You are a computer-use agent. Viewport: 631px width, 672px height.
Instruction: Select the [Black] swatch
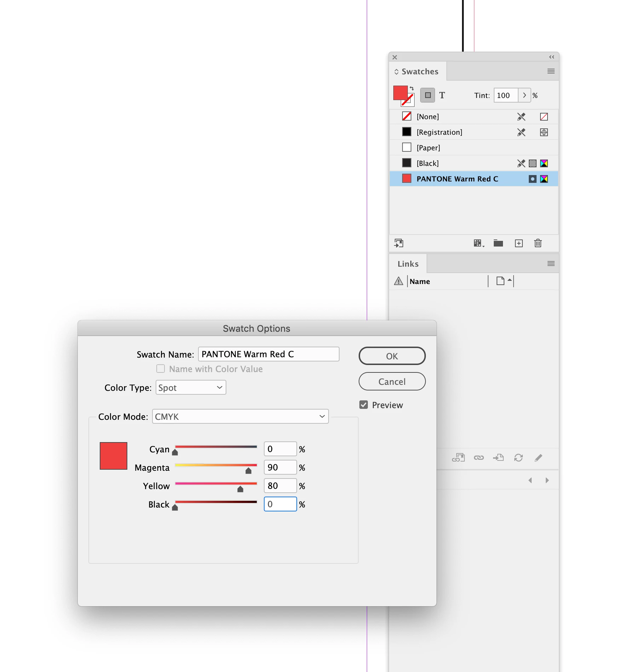click(474, 163)
